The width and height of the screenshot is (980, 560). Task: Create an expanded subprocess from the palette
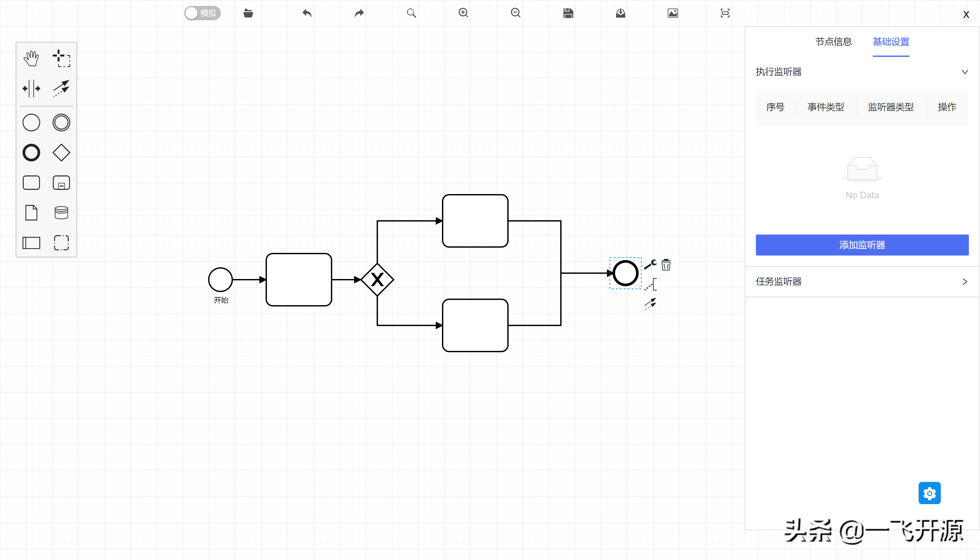(x=61, y=183)
